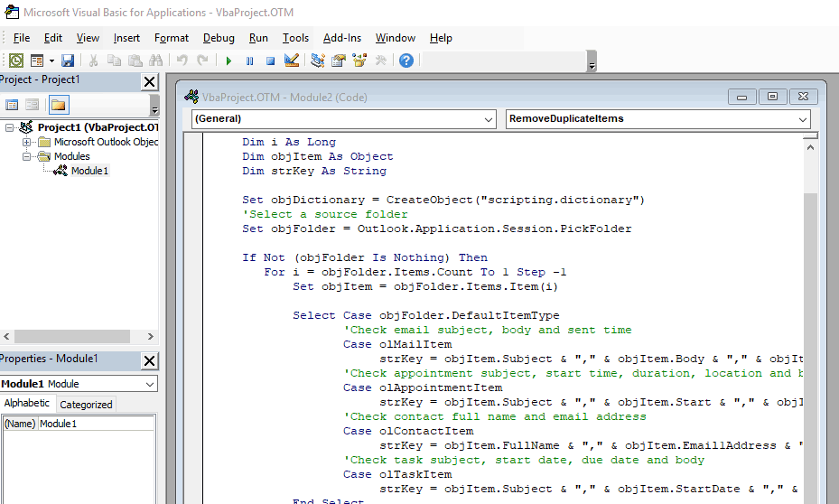Viewport: 839px width, 504px height.
Task: Open the Window menu
Action: (396, 38)
